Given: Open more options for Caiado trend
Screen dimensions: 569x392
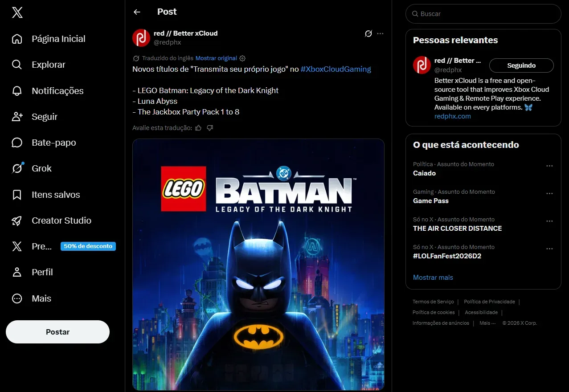Looking at the screenshot, I should tap(549, 166).
